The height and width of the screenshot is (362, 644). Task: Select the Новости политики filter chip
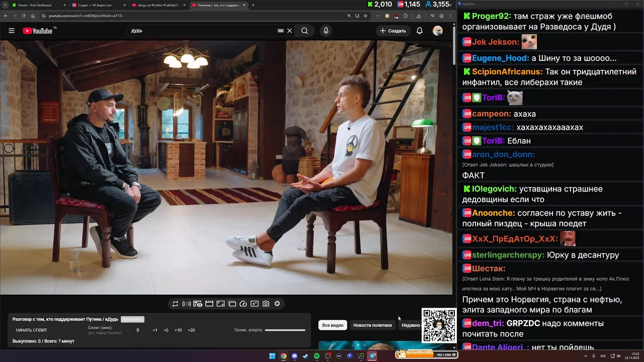click(372, 325)
